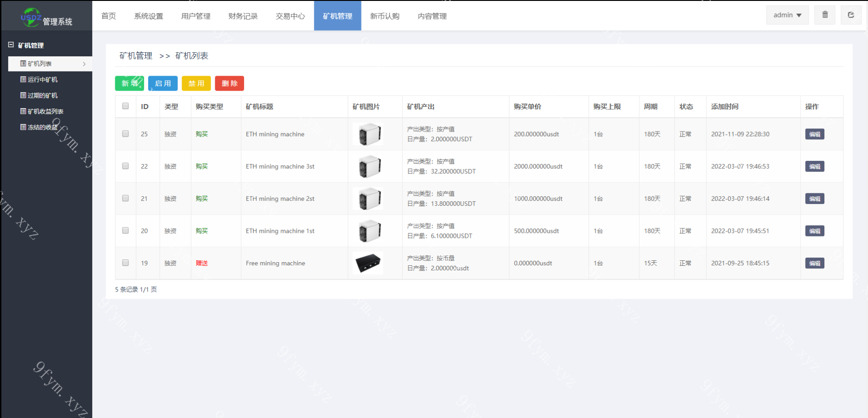Image resolution: width=868 pixels, height=418 pixels.
Task: Click the 添加时间 column header
Action: point(725,106)
